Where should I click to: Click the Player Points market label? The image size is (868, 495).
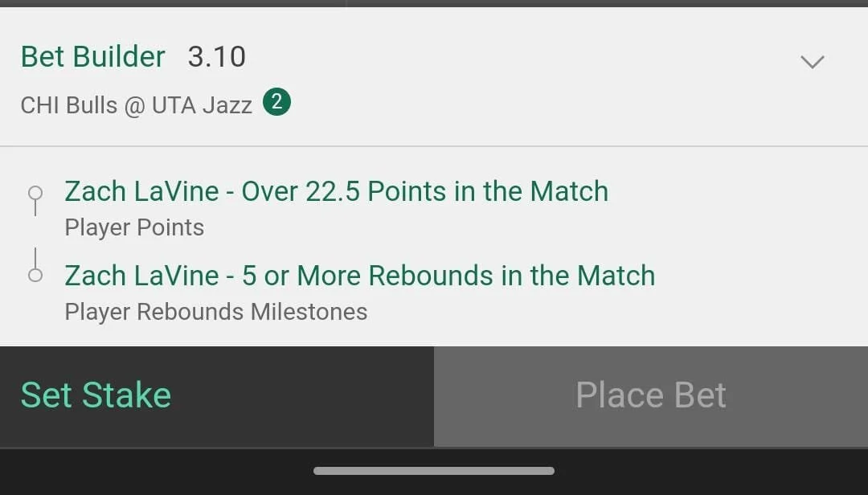(134, 227)
